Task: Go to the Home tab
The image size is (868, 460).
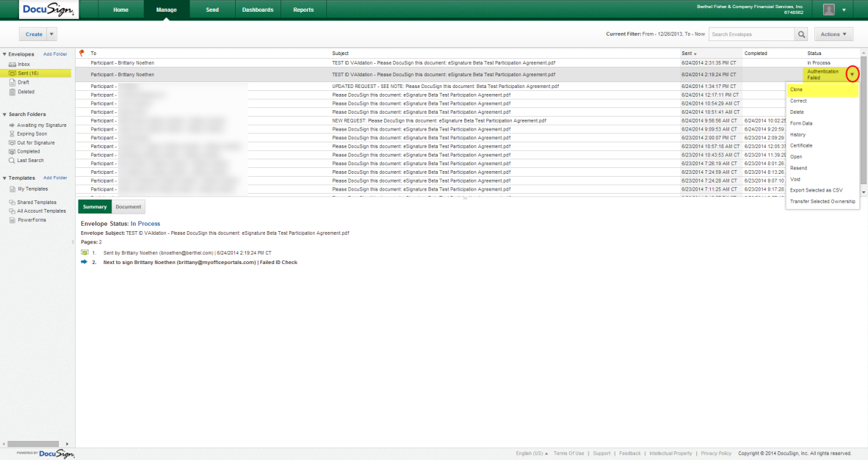Action: (120, 10)
